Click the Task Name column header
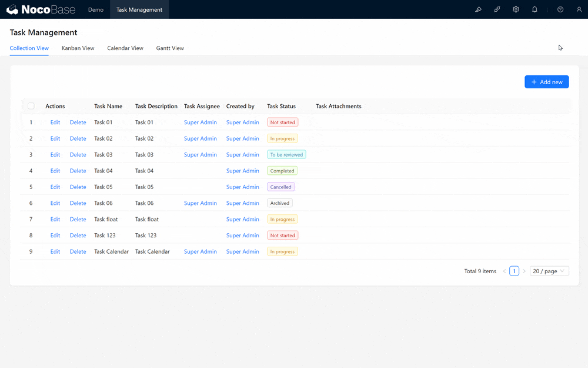This screenshot has width=588, height=368. tap(108, 106)
